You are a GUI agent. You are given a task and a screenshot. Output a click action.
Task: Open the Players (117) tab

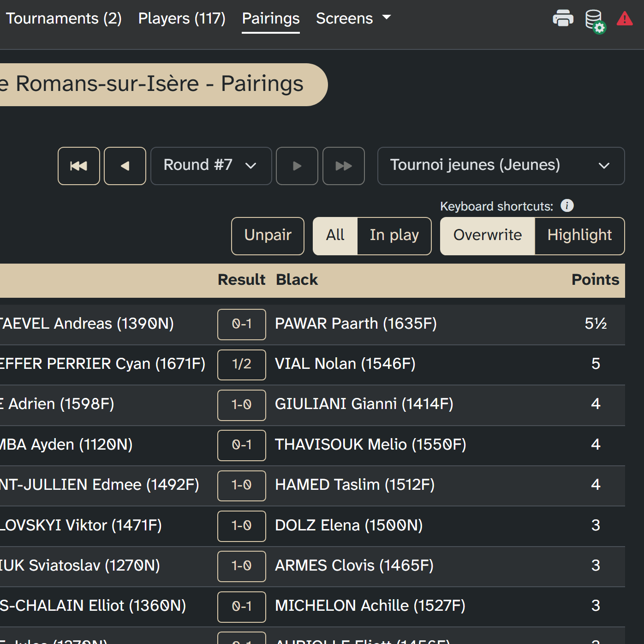pyautogui.click(x=182, y=18)
